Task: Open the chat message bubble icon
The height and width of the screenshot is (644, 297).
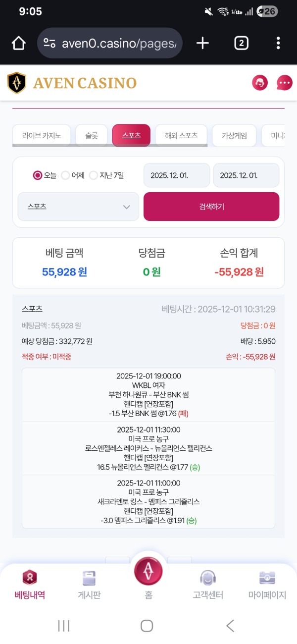Action: pyautogui.click(x=283, y=82)
